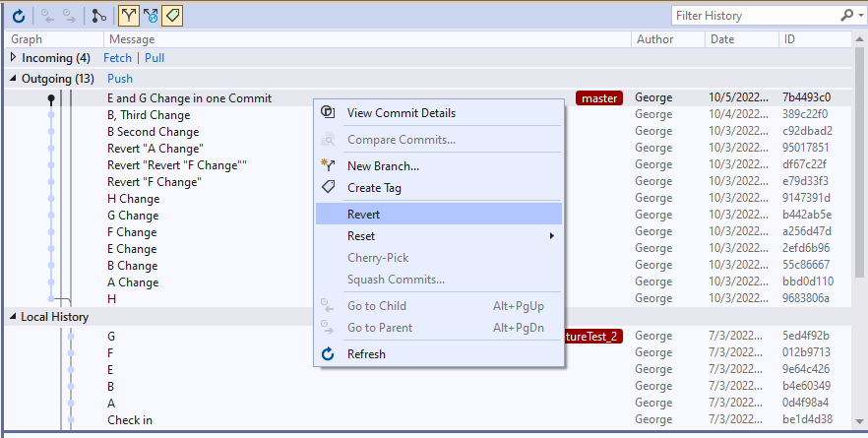Click the Create Tag menu icon
868x438 pixels.
click(x=329, y=187)
